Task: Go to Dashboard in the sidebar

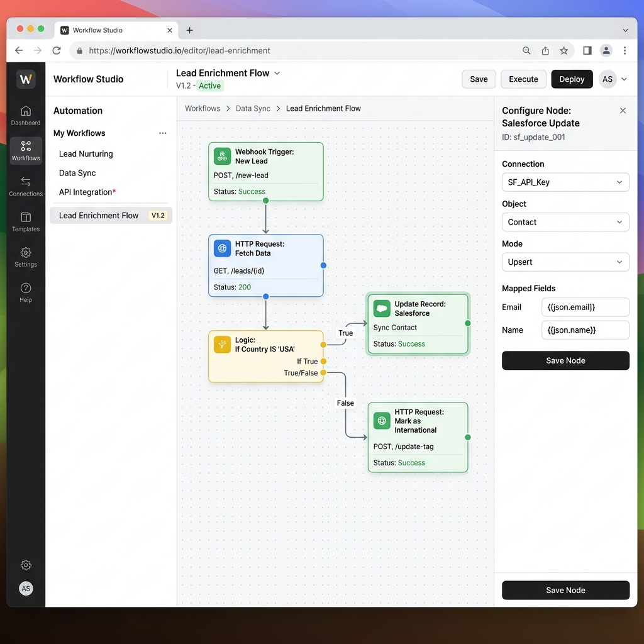Action: click(26, 115)
